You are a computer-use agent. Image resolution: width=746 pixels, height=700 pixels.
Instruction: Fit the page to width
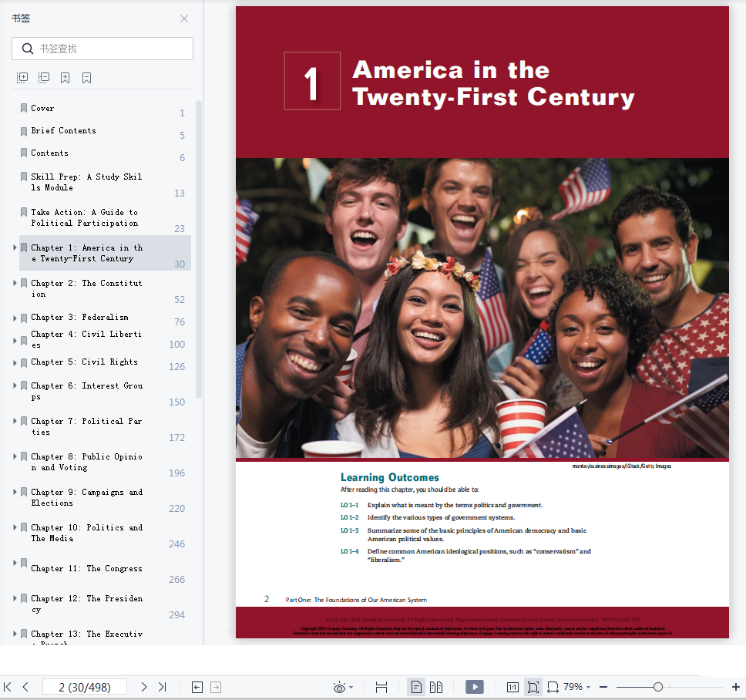(x=553, y=687)
